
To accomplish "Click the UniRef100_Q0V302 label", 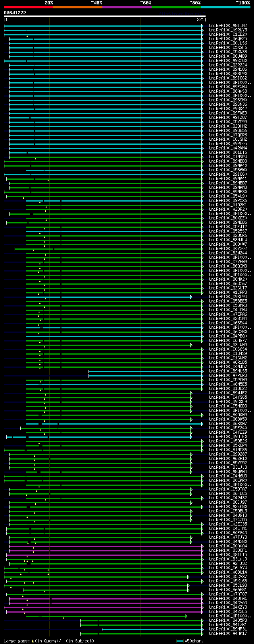I will (228, 248).
